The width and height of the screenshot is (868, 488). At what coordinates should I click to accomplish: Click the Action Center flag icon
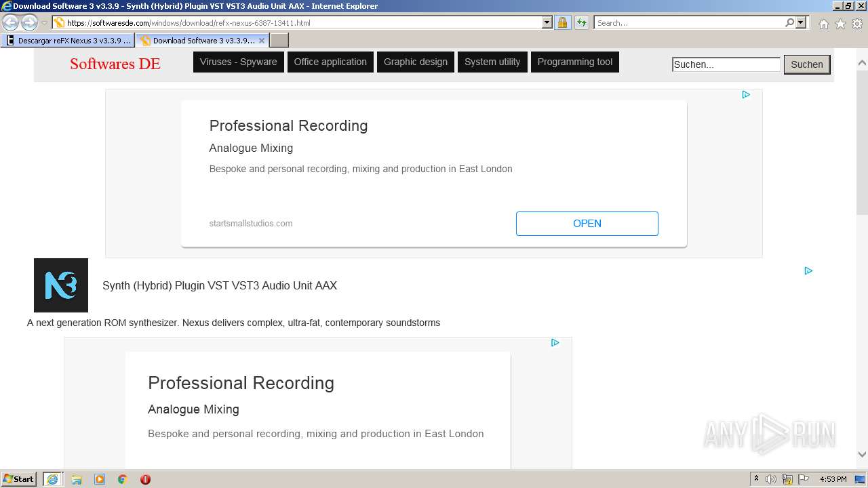(x=804, y=479)
